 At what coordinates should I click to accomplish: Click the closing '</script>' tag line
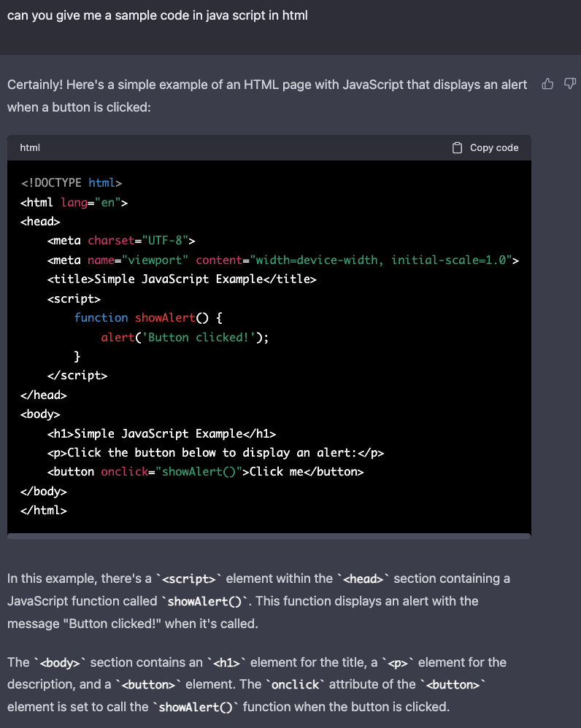tap(77, 376)
